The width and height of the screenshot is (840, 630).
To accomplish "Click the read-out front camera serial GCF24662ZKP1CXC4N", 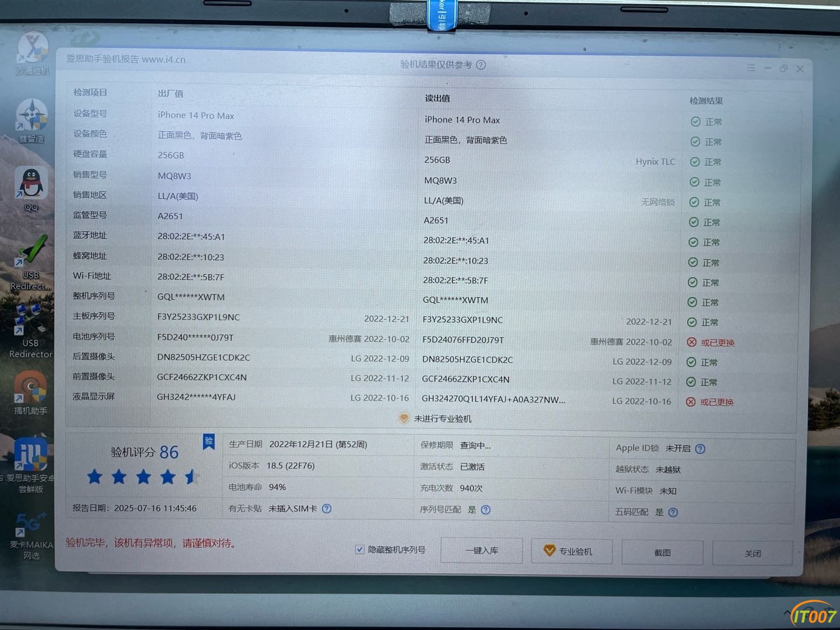I will point(466,379).
